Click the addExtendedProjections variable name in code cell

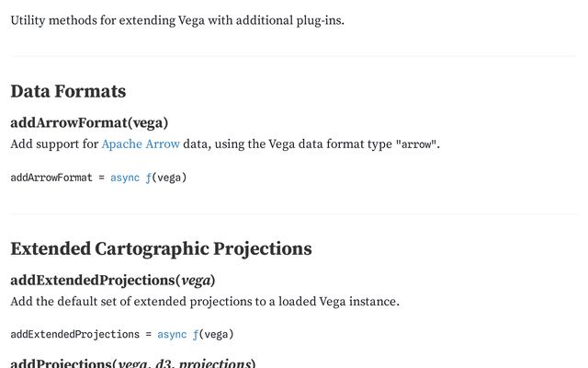pyautogui.click(x=75, y=334)
